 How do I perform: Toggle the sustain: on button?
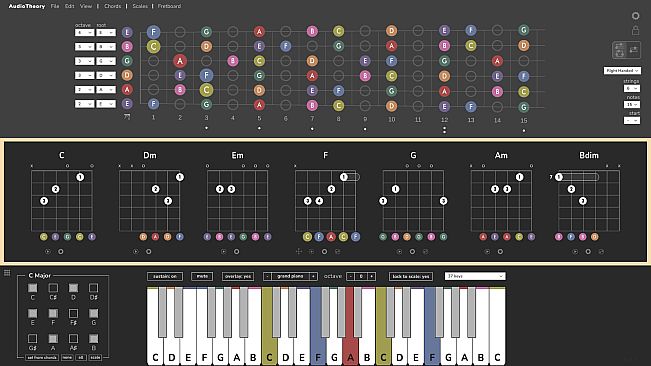(x=165, y=276)
